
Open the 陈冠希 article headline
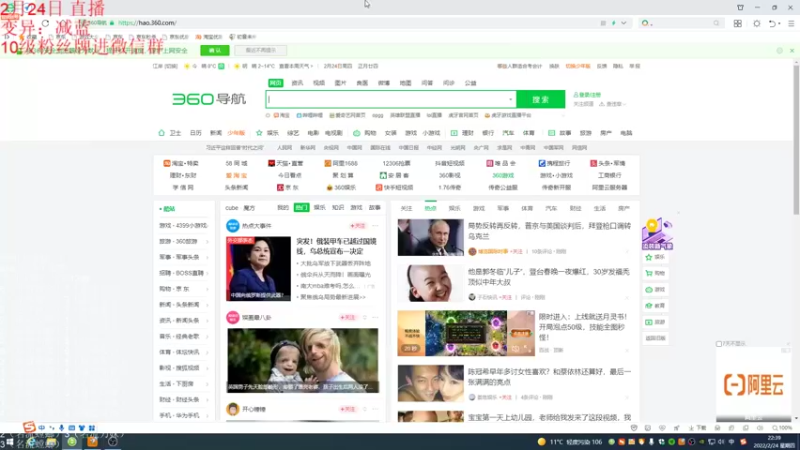(x=549, y=377)
